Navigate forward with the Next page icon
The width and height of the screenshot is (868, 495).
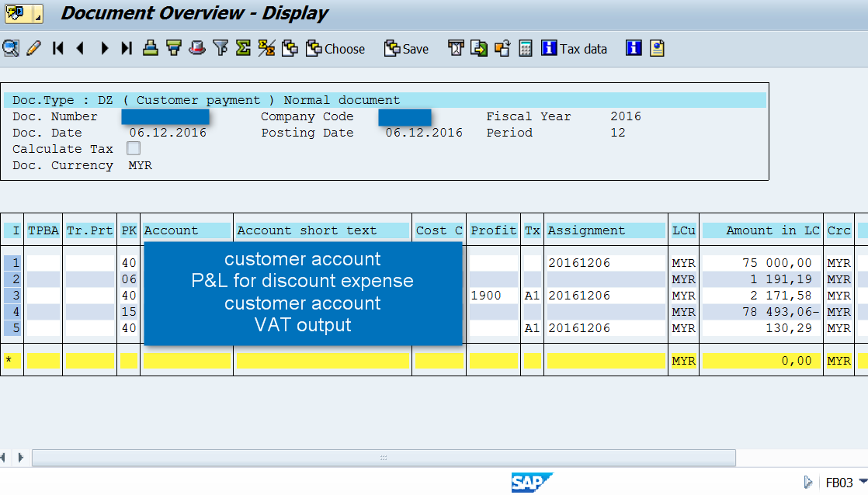point(104,48)
